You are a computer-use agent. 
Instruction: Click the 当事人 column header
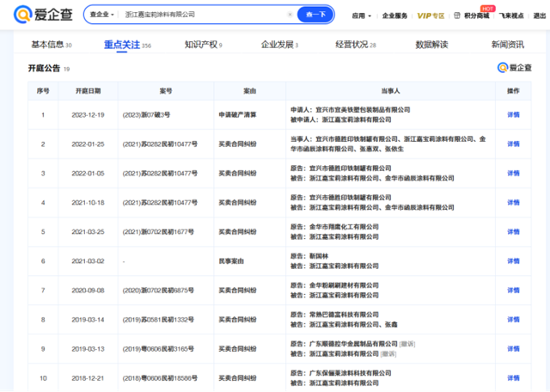click(x=390, y=91)
